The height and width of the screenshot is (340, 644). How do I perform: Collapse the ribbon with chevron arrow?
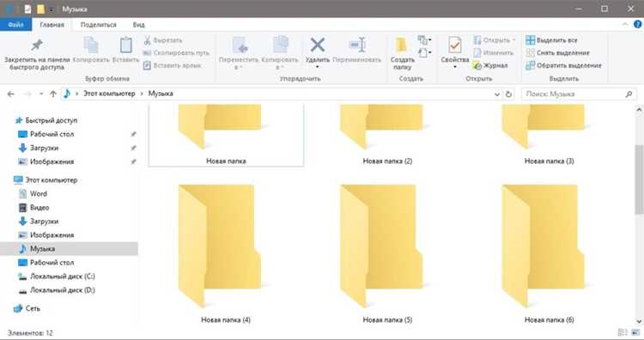coord(625,25)
